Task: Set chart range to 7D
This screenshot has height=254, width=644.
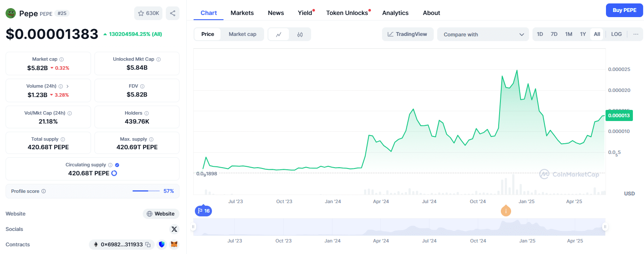Action: (x=554, y=34)
